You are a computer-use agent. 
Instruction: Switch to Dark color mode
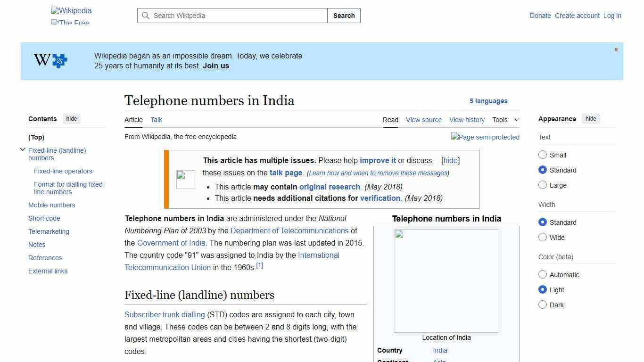543,304
